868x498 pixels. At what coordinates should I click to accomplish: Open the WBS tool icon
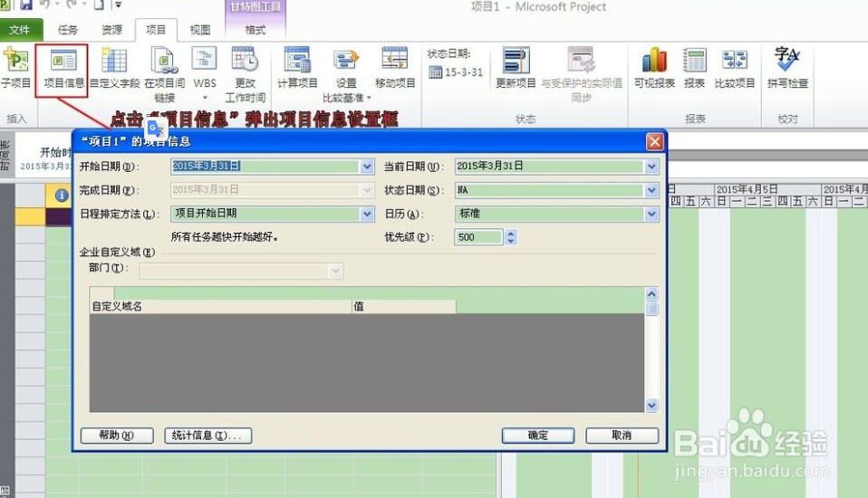[204, 68]
